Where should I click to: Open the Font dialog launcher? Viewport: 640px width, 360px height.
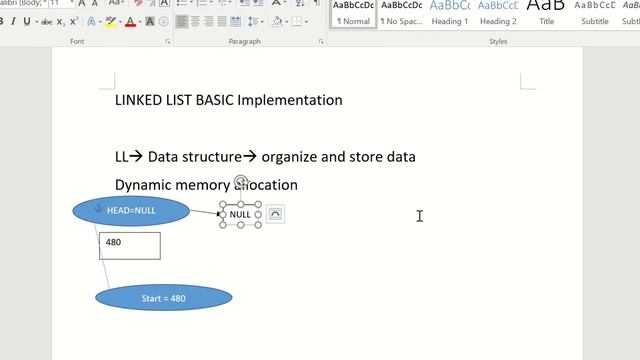(168, 42)
